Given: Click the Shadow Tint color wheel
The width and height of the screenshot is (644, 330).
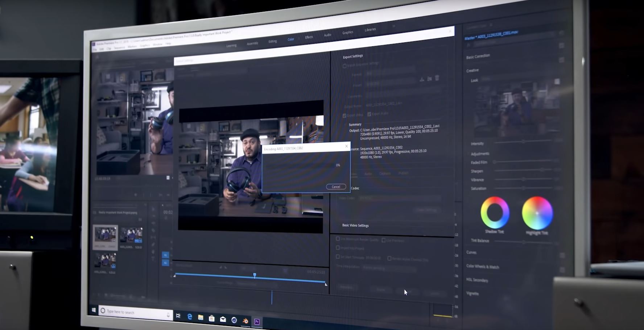Looking at the screenshot, I should click(x=495, y=213).
